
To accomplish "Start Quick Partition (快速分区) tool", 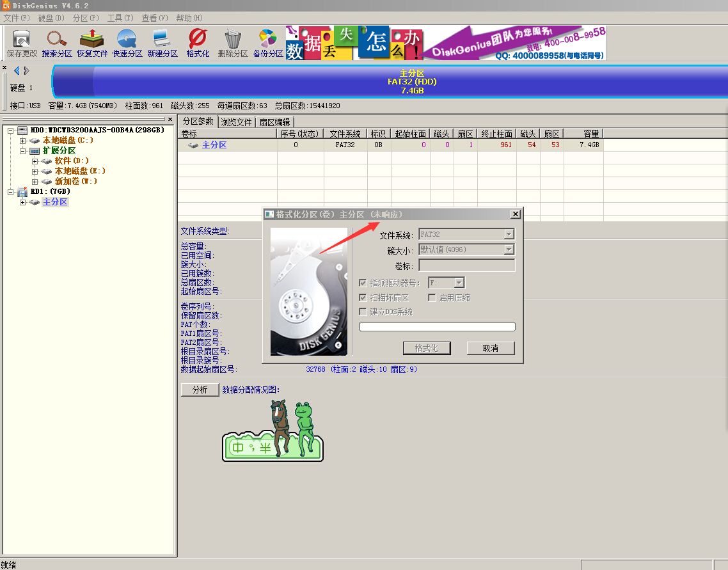I will tap(127, 44).
